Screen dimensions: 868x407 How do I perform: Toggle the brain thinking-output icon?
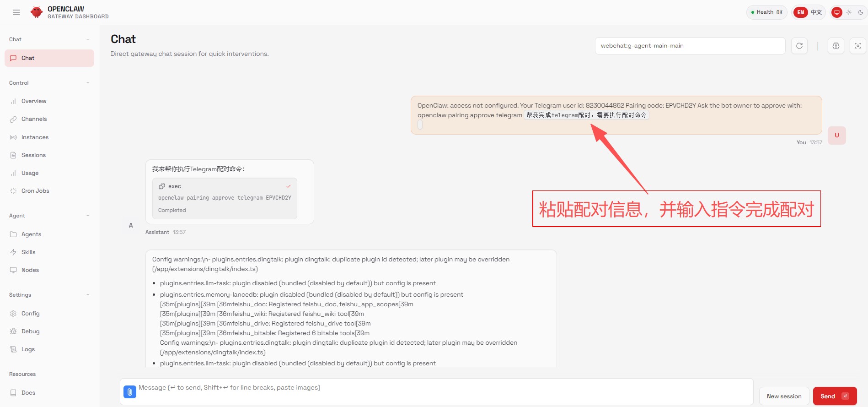pyautogui.click(x=836, y=46)
